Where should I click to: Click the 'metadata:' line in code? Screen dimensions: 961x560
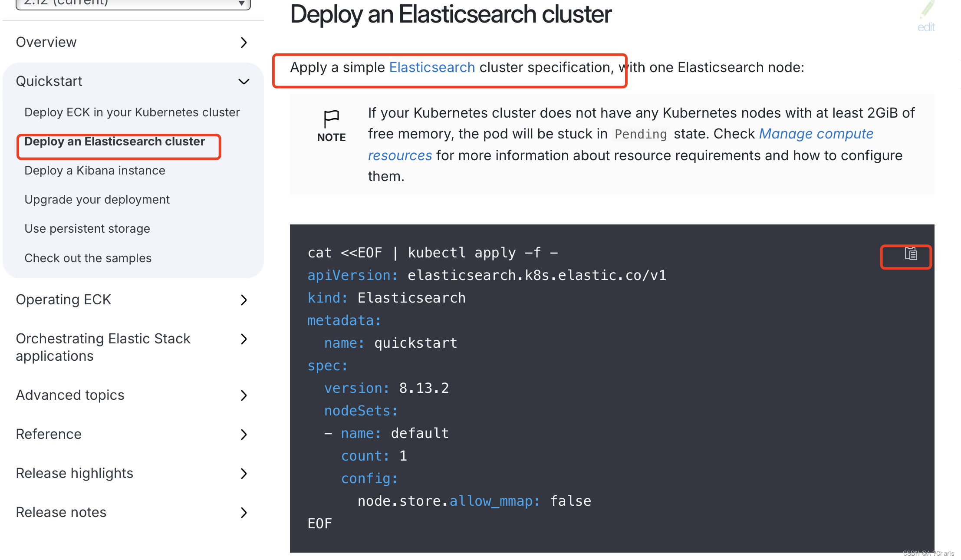(x=344, y=320)
